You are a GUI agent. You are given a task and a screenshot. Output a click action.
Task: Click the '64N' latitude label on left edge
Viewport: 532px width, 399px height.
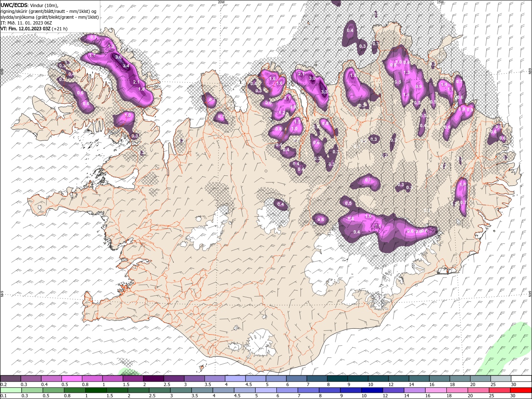2,294
